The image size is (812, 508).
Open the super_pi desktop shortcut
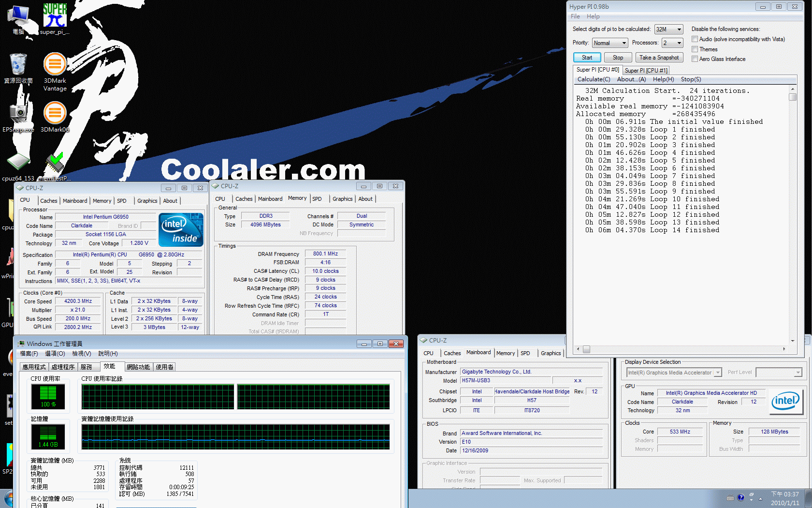[x=55, y=19]
